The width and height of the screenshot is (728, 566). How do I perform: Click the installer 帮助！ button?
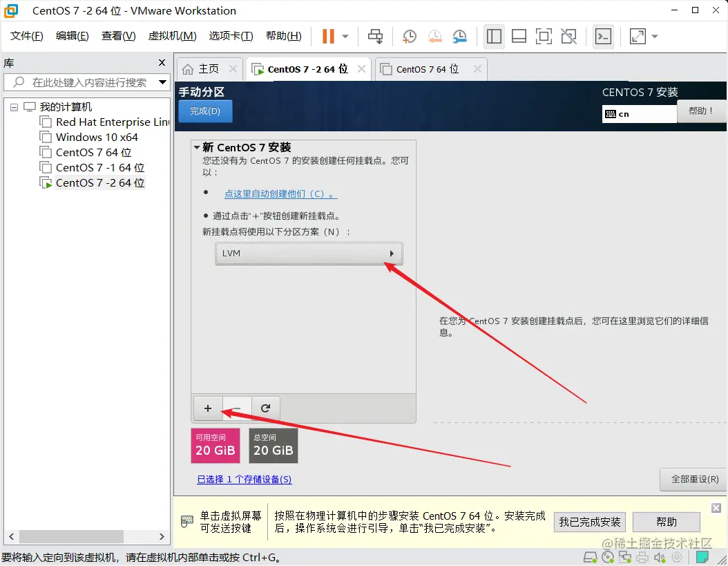click(x=701, y=111)
